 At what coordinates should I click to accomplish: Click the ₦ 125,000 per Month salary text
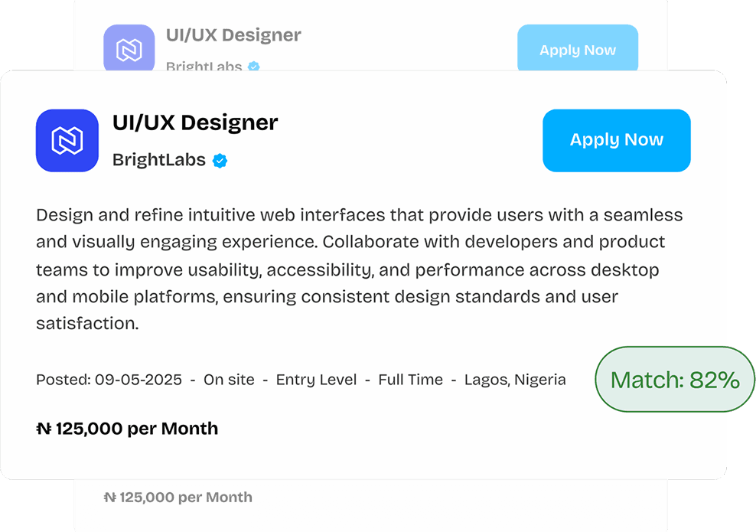(x=126, y=429)
